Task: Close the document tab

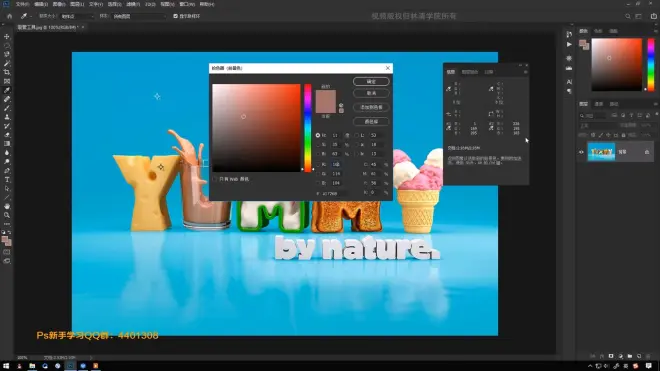Action: click(x=83, y=27)
